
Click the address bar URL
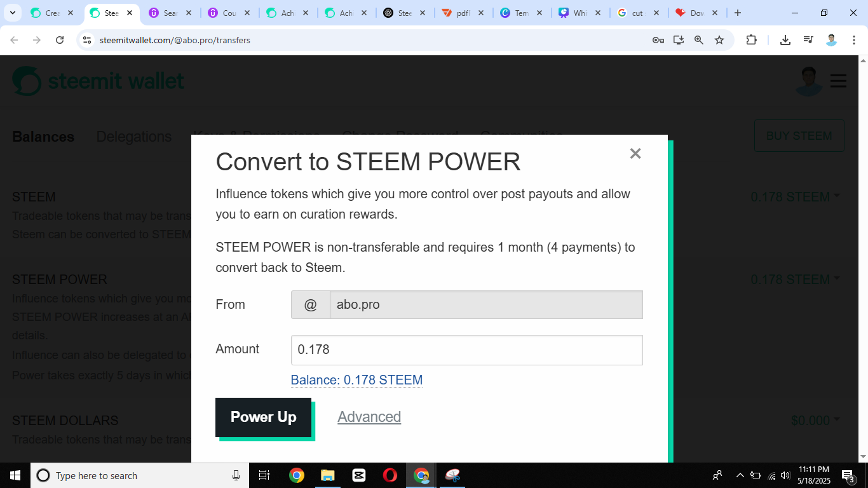[175, 40]
